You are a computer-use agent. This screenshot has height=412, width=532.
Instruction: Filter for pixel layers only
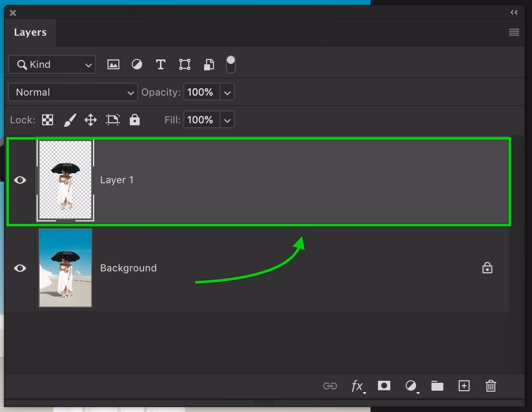113,64
